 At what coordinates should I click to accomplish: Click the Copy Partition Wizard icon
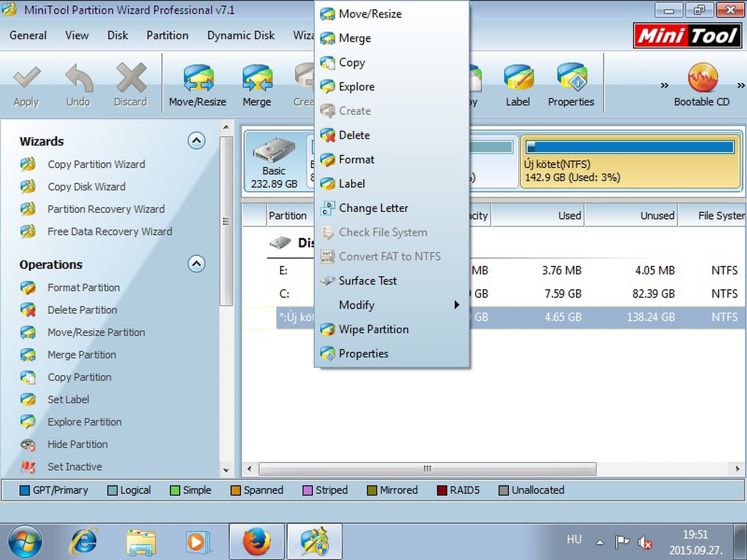click(28, 164)
